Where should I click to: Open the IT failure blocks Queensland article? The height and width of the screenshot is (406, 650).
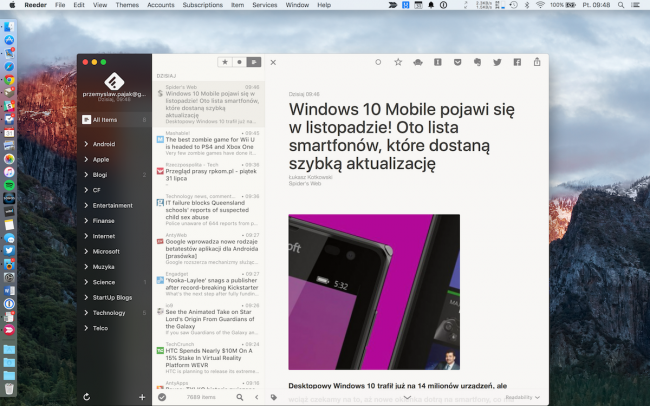(209, 210)
